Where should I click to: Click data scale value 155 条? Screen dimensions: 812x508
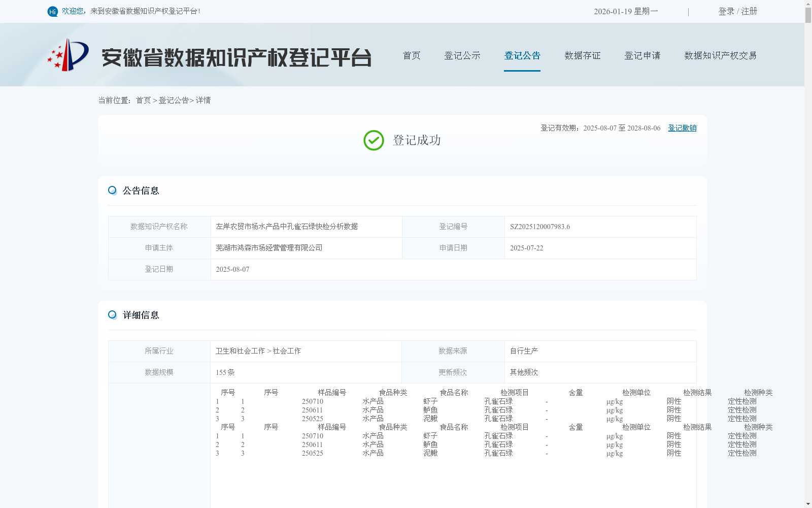point(225,372)
